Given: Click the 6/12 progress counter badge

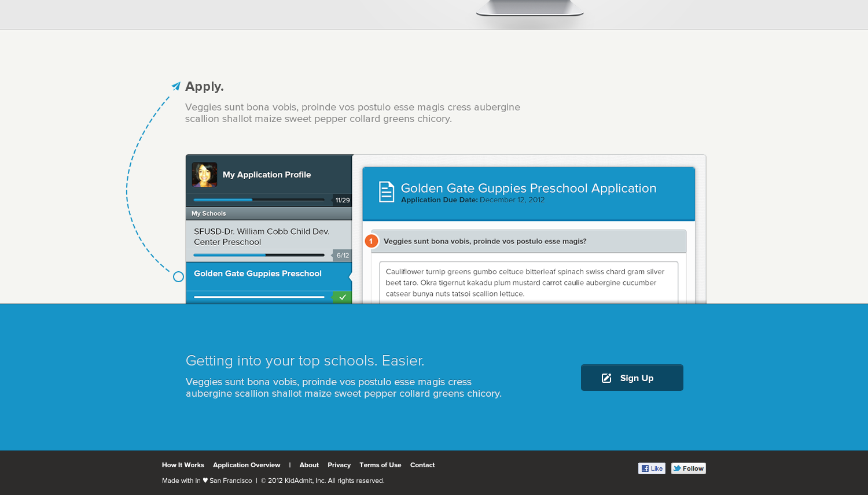Looking at the screenshot, I should pos(343,255).
